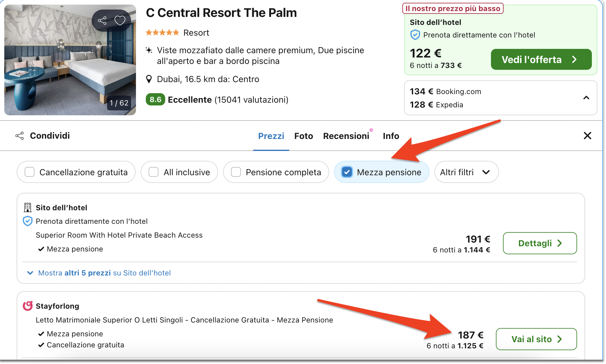
Task: Click the Stayforlong logo icon
Action: click(28, 306)
